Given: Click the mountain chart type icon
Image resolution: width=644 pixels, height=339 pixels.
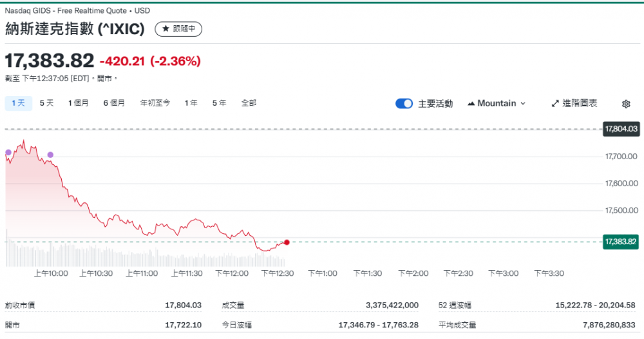Looking at the screenshot, I should click(x=471, y=103).
